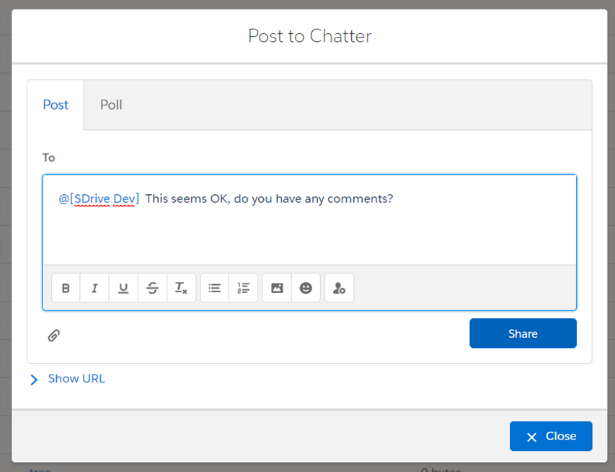The width and height of the screenshot is (615, 472).
Task: Close the Post to Chatter dialog
Action: (x=551, y=436)
